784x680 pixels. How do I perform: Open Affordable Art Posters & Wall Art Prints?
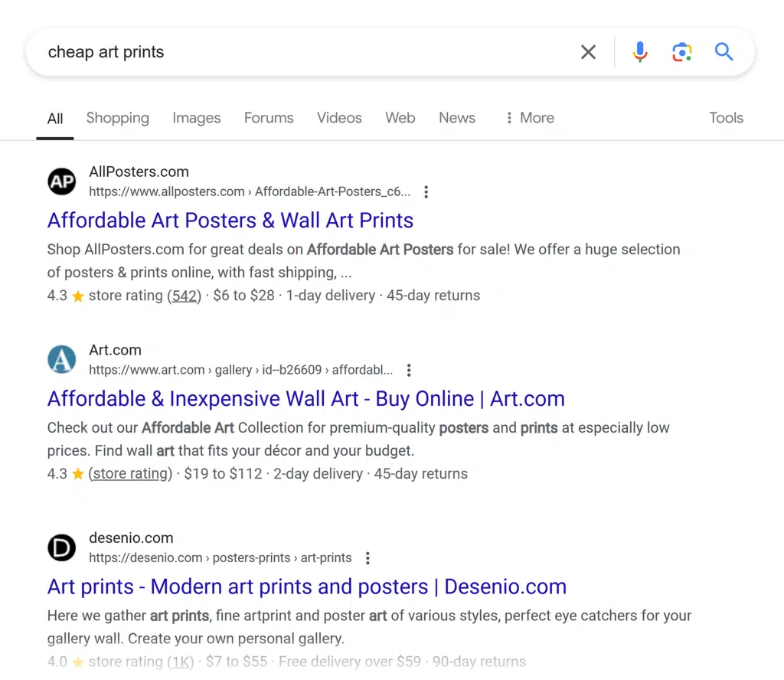tap(230, 221)
